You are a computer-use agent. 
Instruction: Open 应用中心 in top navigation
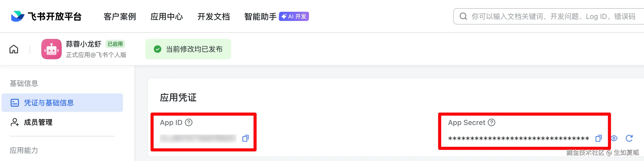167,17
